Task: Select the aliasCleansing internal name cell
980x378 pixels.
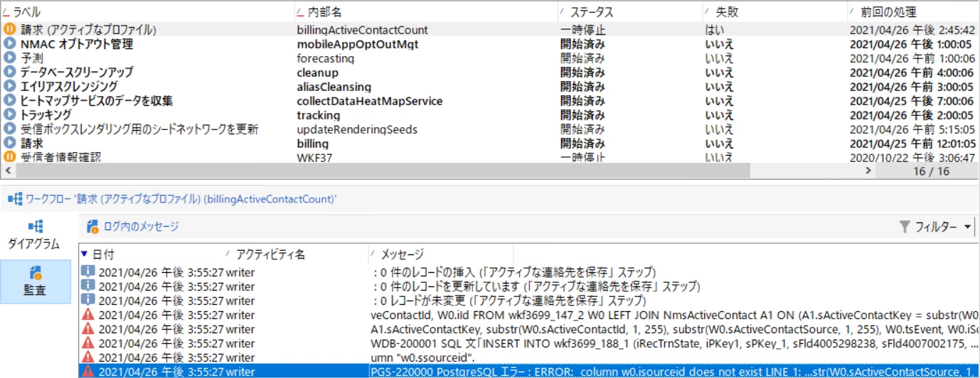Action: tap(334, 86)
